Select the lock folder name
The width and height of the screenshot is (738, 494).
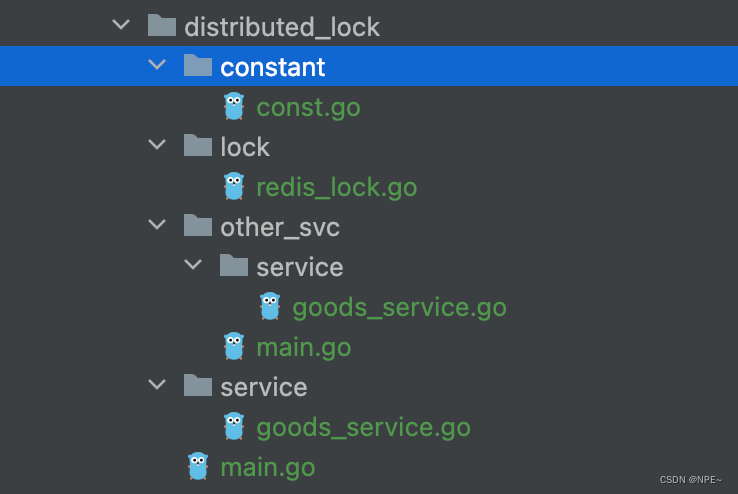pos(245,147)
